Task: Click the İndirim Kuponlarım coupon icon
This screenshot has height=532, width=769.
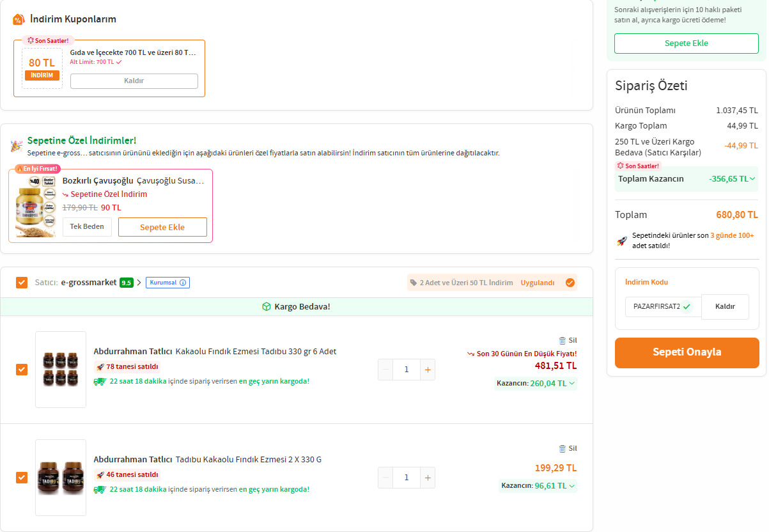Action: (19, 19)
